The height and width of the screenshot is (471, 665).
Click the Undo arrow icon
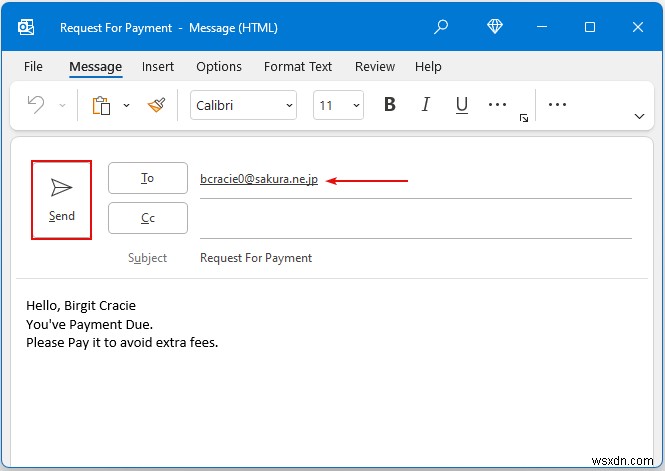coord(36,105)
